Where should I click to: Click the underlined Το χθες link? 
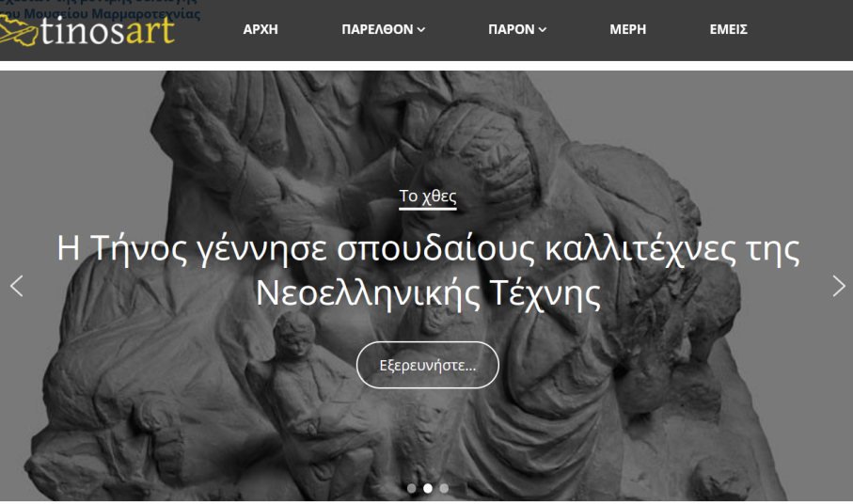(427, 197)
